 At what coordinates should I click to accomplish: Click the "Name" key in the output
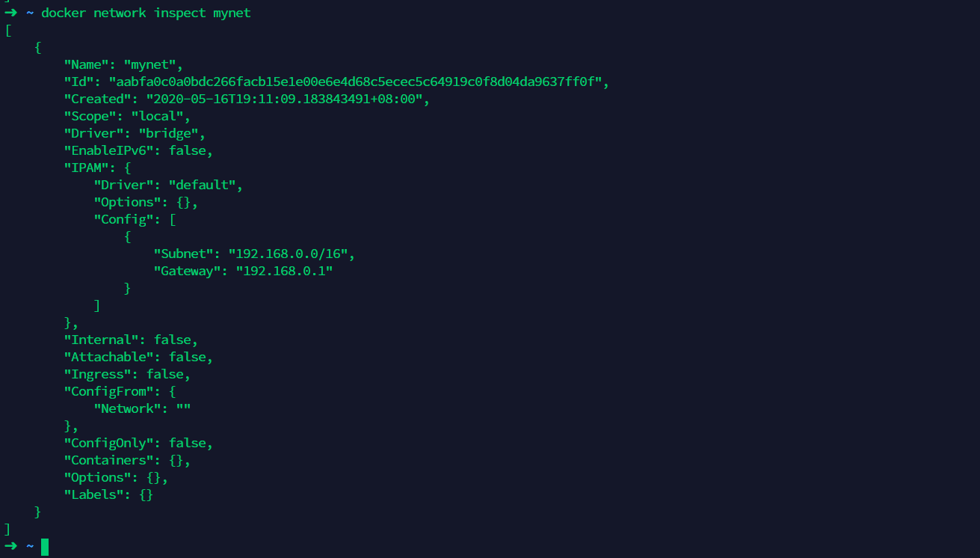[86, 64]
